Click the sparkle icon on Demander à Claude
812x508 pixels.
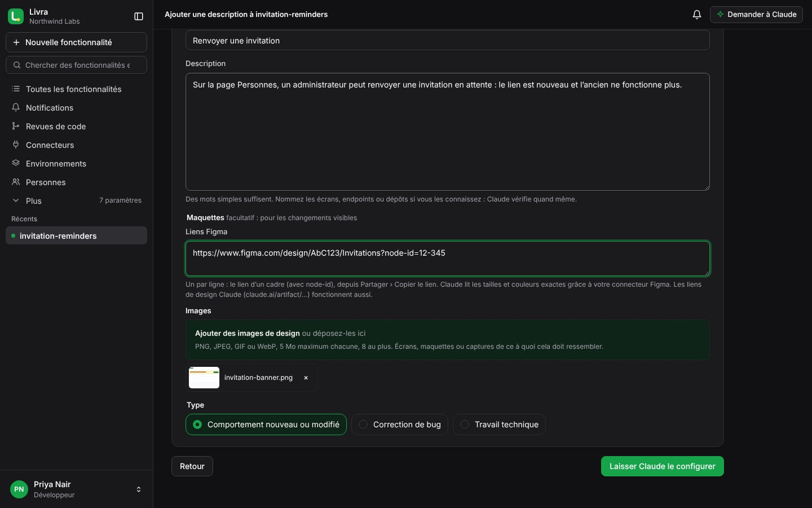point(720,15)
